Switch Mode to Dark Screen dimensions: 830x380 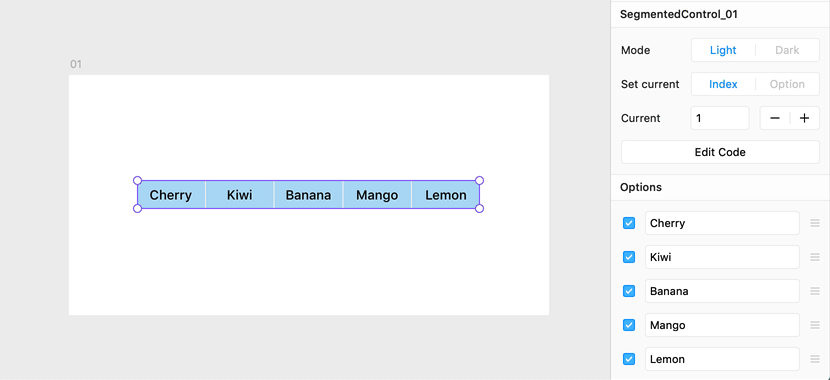787,50
